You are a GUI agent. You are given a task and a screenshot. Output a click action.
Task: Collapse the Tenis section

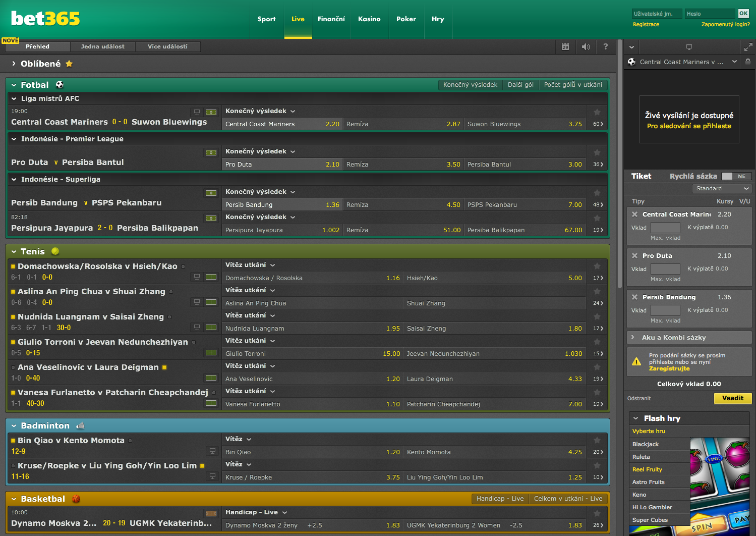click(14, 251)
